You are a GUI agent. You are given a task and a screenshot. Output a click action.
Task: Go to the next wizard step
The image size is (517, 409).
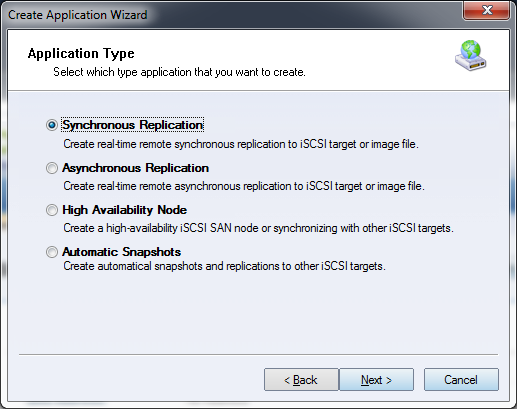[376, 380]
